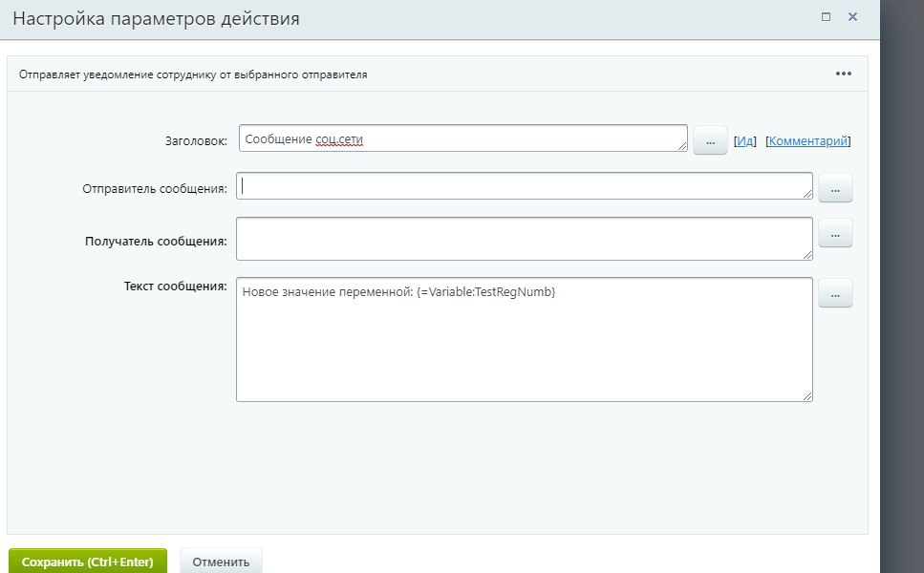Save settings with Сохранить button
The image size is (924, 573).
coord(87,562)
